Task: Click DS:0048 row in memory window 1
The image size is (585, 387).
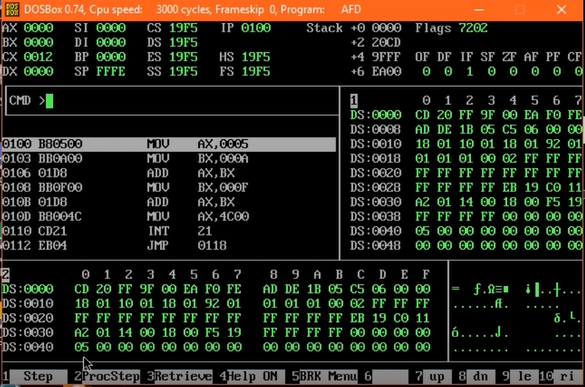Action: (466, 246)
